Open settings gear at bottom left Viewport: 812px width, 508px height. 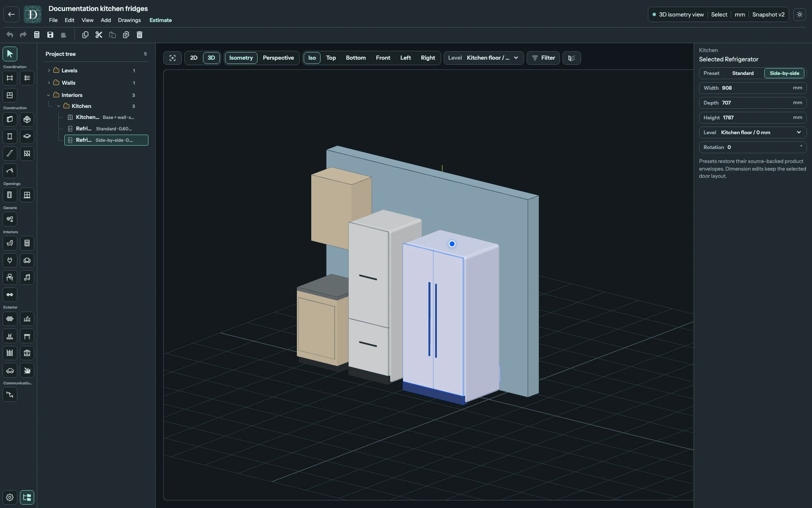click(x=10, y=497)
